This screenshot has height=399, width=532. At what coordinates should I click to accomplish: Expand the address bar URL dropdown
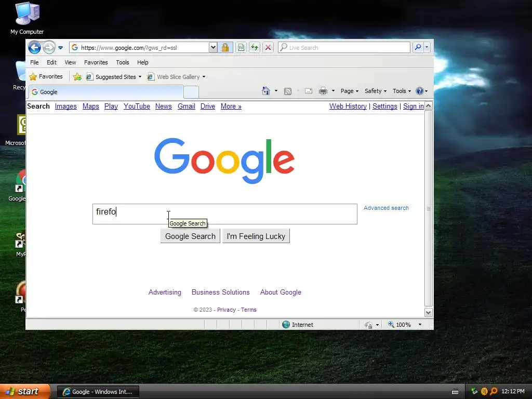pos(213,47)
